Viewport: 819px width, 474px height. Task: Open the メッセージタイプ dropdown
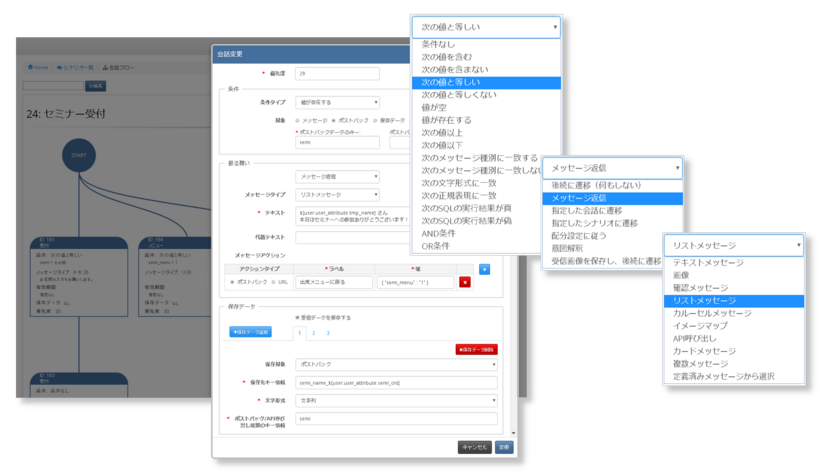point(338,192)
